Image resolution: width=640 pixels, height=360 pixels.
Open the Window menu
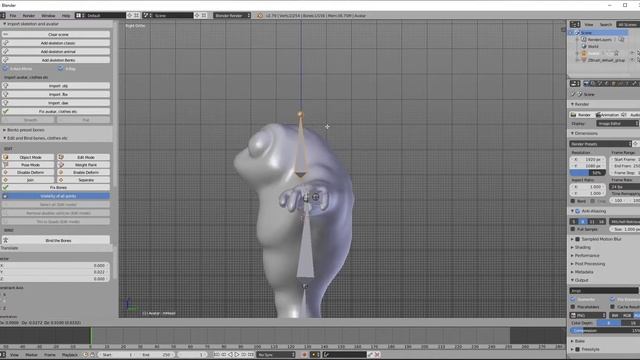(48, 16)
